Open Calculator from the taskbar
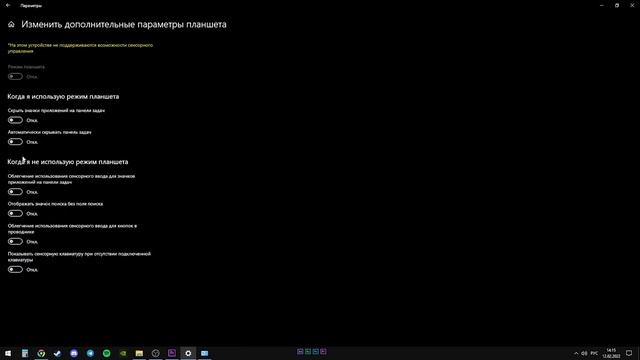The image size is (640, 360). click(x=25, y=353)
